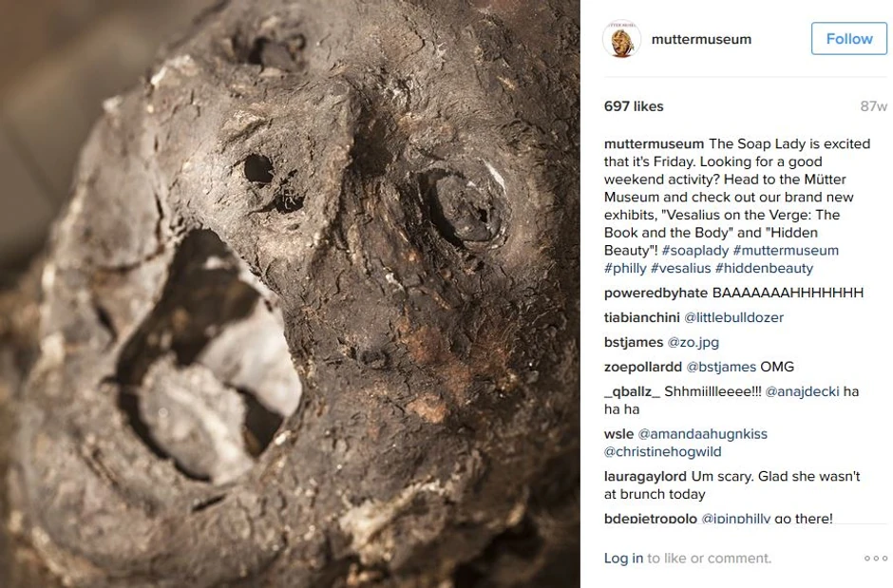The image size is (893, 588).
Task: Open the @zo.jpg mention
Action: (693, 342)
